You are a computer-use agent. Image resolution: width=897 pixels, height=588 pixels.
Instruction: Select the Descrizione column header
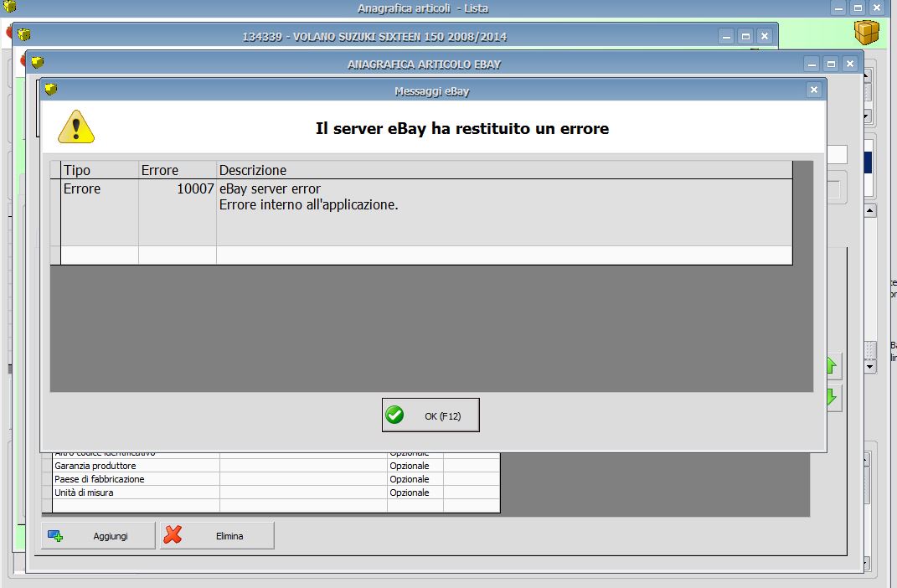504,170
